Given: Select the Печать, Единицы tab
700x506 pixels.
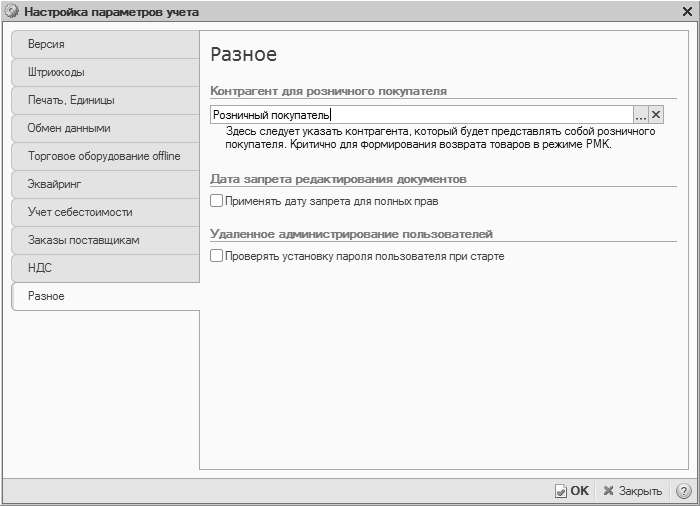Looking at the screenshot, I should click(x=105, y=100).
